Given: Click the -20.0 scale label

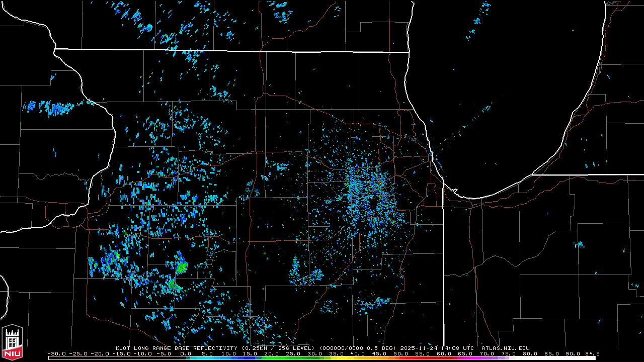Looking at the screenshot, I should [x=99, y=353].
